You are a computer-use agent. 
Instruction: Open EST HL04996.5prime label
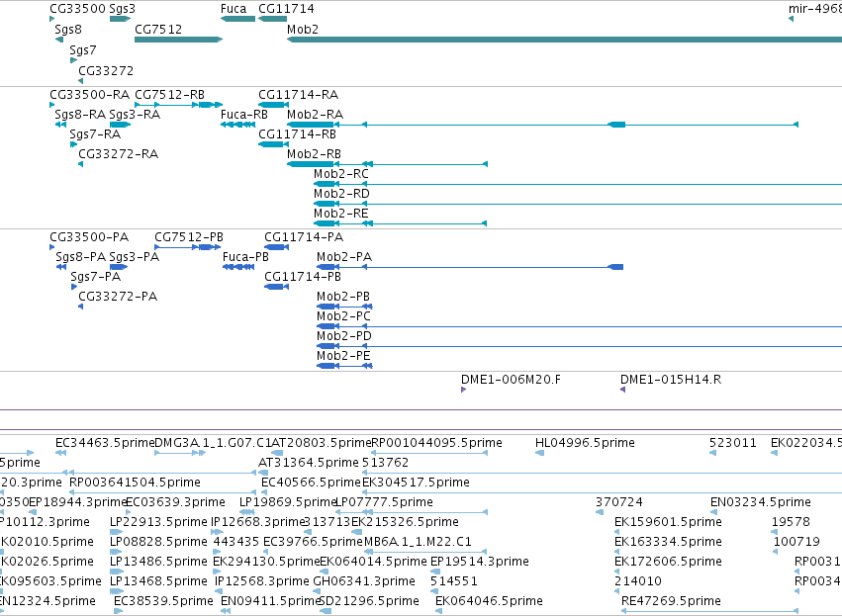pyautogui.click(x=585, y=443)
